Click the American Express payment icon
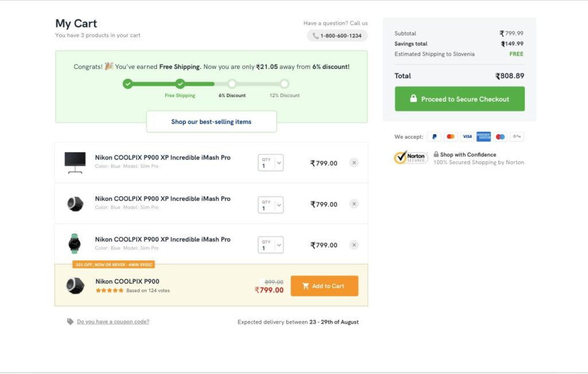The height and width of the screenshot is (374, 588). point(483,137)
